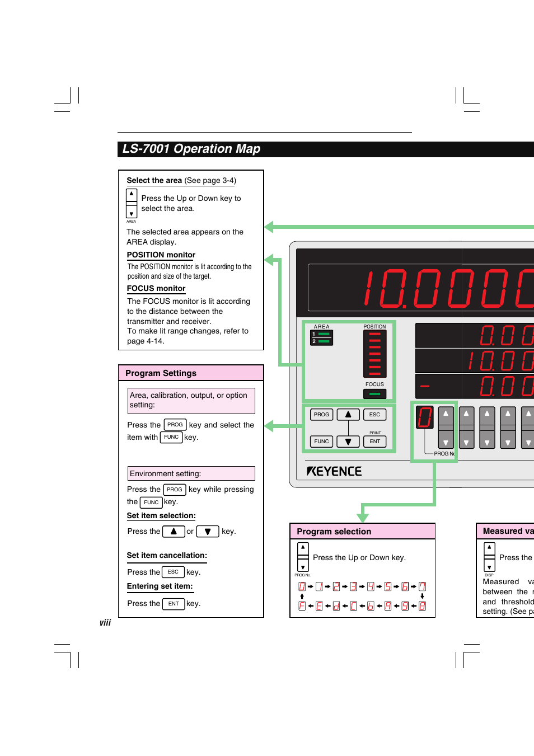The image size is (534, 756).
Task: Click the green FOCUS indicator lamp
Action: (374, 394)
